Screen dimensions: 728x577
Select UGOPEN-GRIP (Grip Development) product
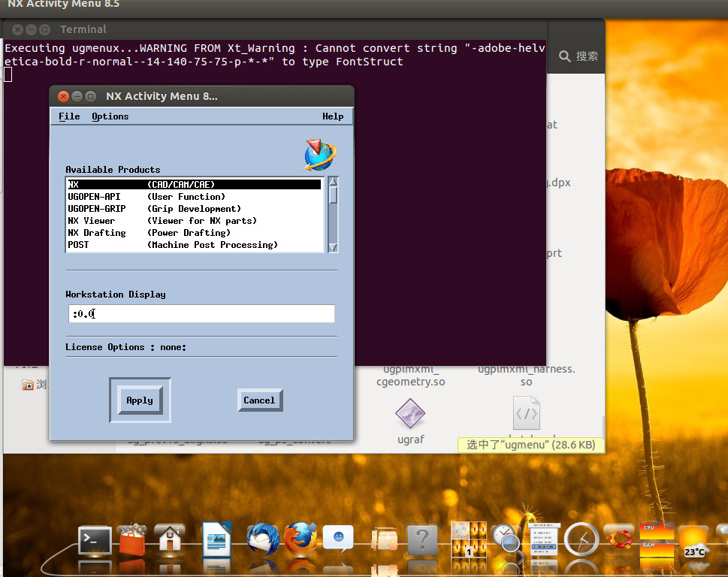(x=194, y=209)
